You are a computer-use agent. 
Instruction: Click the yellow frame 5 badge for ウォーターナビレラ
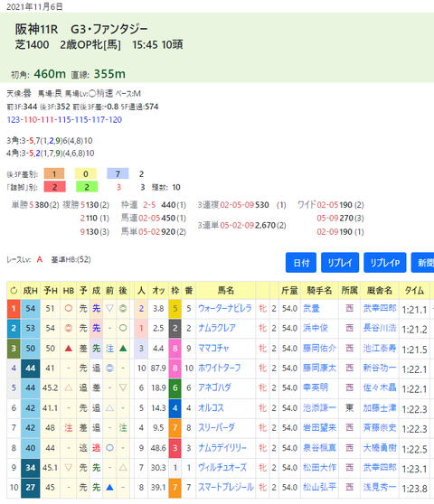tap(175, 309)
